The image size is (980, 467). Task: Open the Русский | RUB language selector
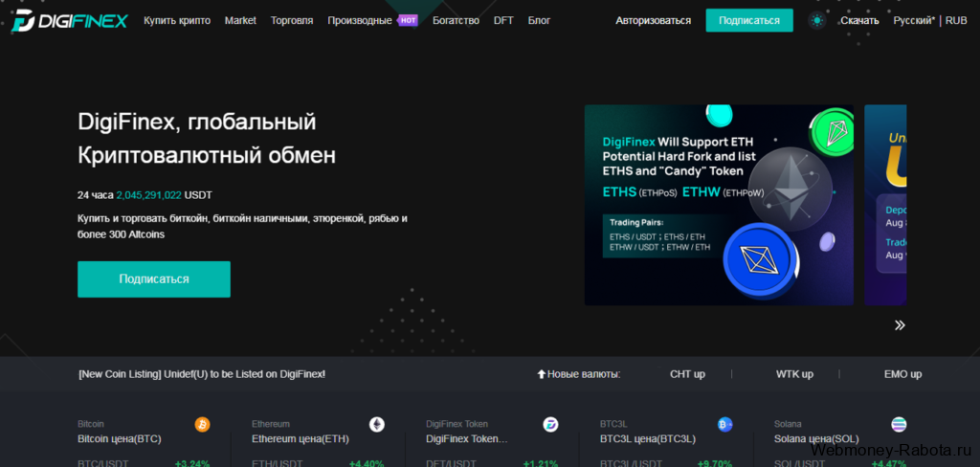[930, 21]
